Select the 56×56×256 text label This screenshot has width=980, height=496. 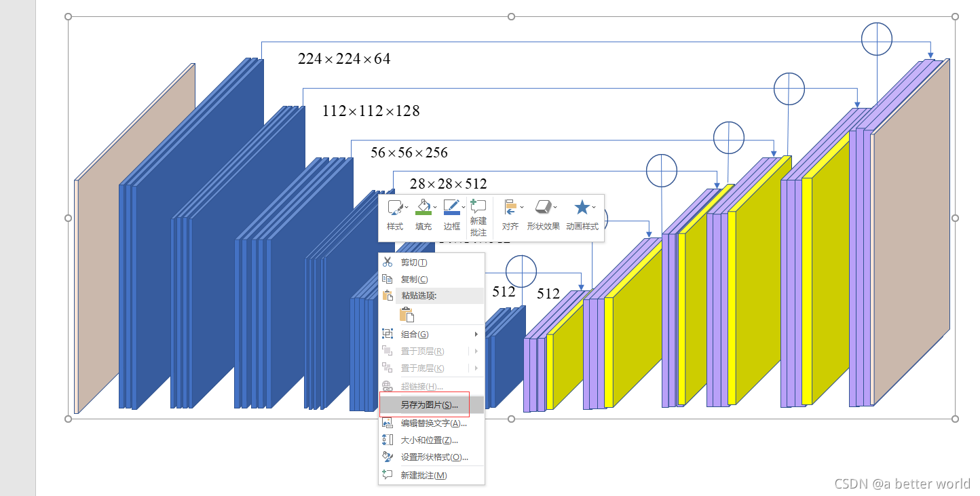(409, 153)
